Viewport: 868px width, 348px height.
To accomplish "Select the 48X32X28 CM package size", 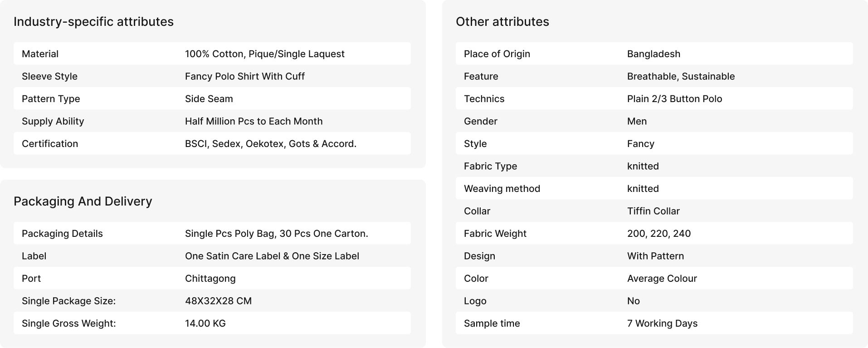I will (x=218, y=301).
